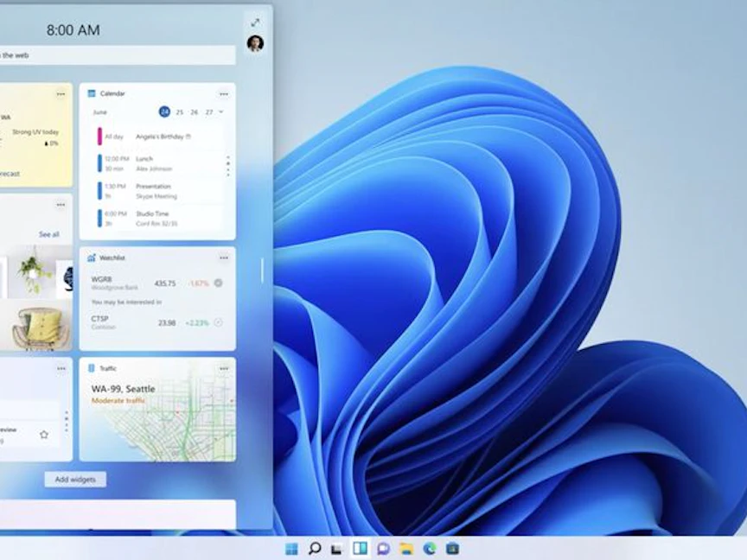Screen dimensions: 747x560
Task: Toggle the star favorite icon
Action: point(44,434)
